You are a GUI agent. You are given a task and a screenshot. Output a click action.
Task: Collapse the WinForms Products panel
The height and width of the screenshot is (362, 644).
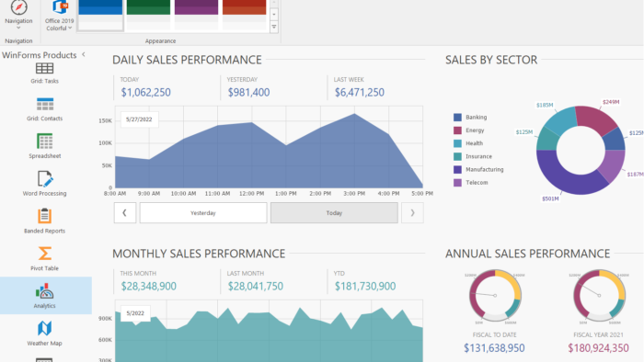pyautogui.click(x=84, y=54)
